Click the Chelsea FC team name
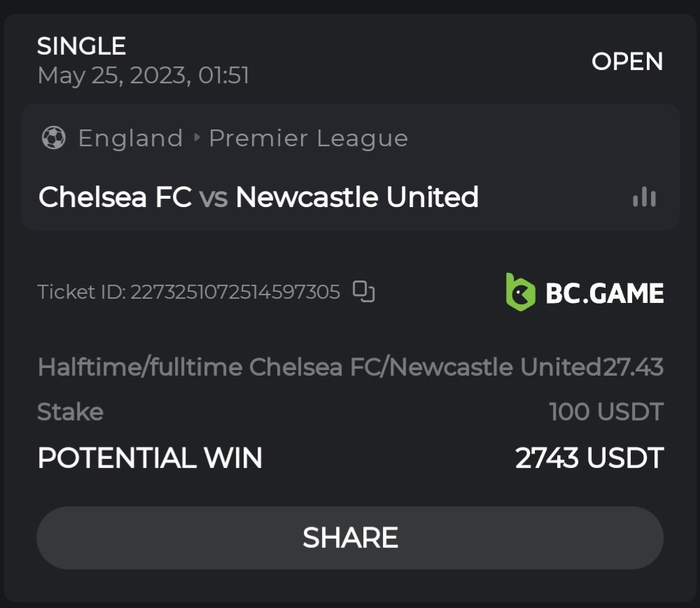700x608 pixels. (115, 197)
